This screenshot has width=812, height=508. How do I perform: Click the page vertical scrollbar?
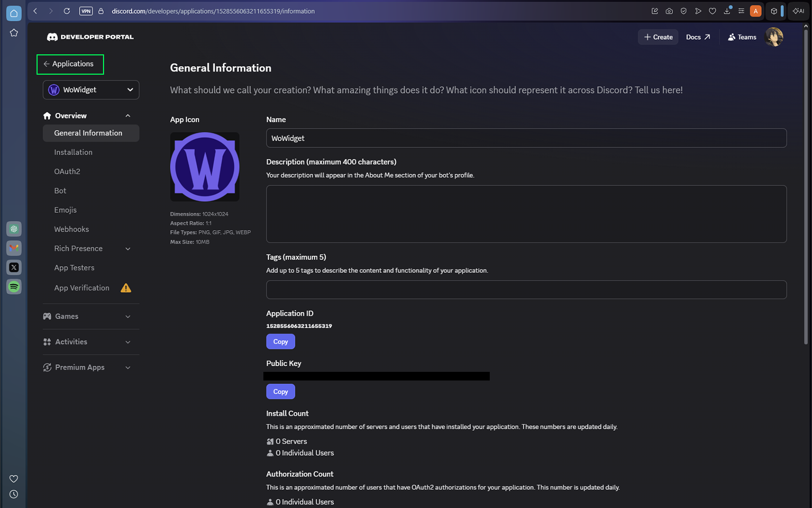click(x=805, y=188)
